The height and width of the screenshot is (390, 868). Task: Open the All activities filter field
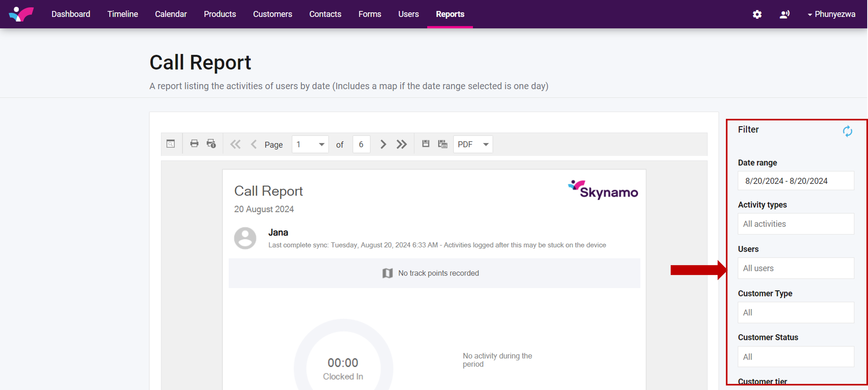pyautogui.click(x=795, y=224)
